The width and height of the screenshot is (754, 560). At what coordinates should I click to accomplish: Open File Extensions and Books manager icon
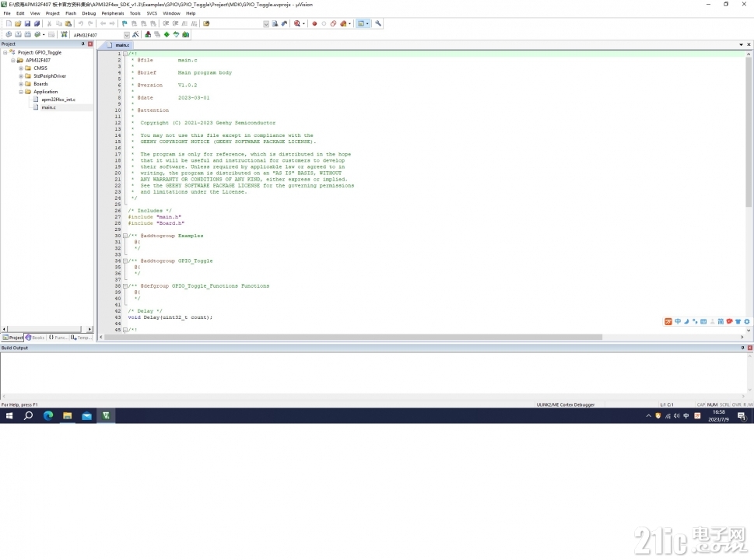coord(148,34)
